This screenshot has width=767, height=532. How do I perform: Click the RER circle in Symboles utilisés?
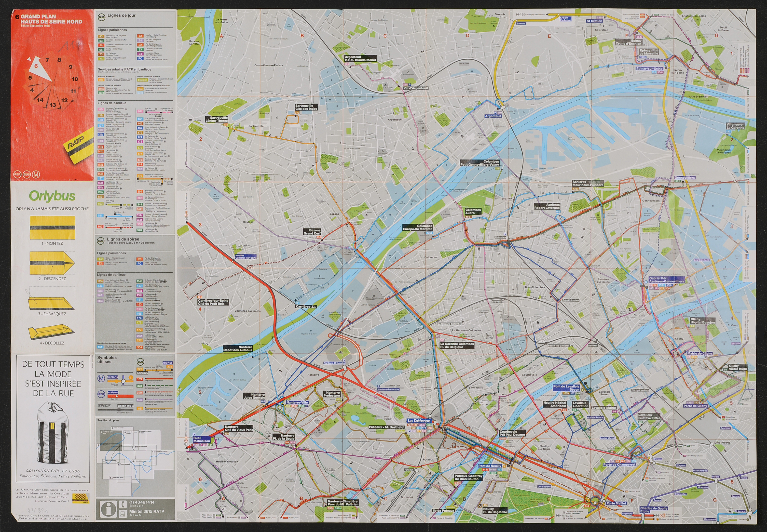(101, 394)
